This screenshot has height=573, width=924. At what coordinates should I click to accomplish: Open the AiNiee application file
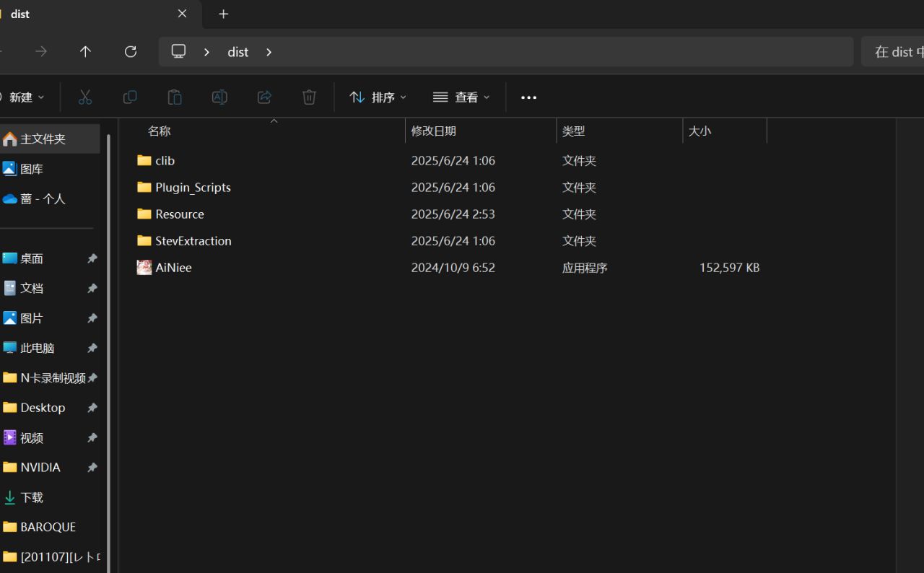[173, 268]
